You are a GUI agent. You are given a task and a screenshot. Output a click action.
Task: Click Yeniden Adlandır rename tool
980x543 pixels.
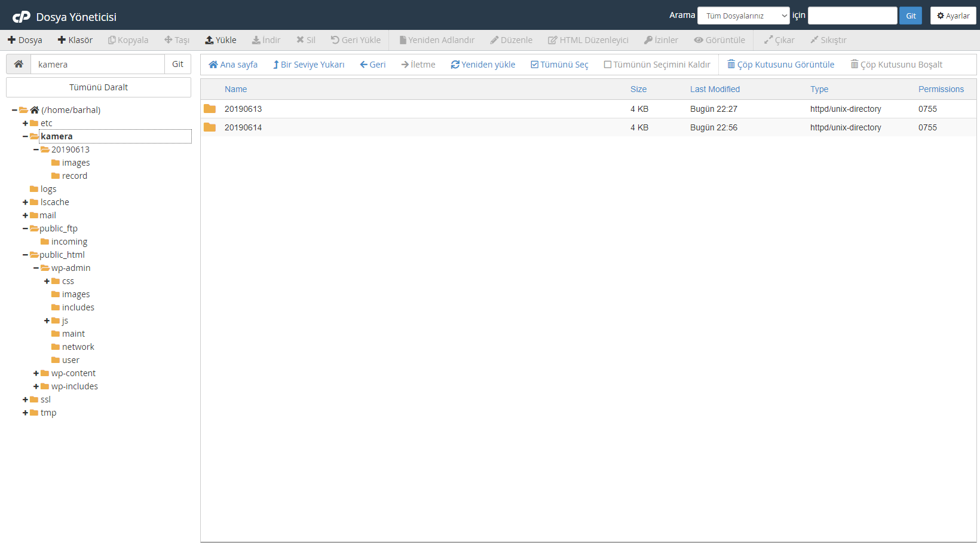tap(437, 40)
